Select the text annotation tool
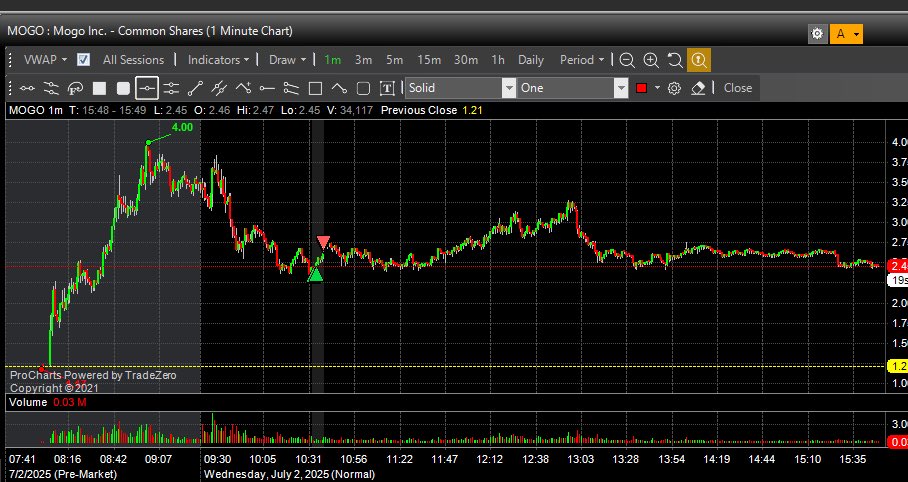The height and width of the screenshot is (482, 908). coord(387,88)
